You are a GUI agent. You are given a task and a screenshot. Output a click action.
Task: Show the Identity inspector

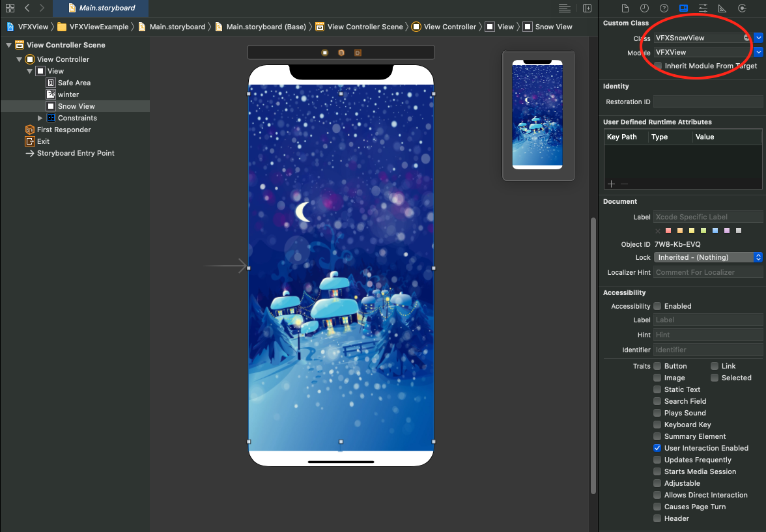(683, 8)
